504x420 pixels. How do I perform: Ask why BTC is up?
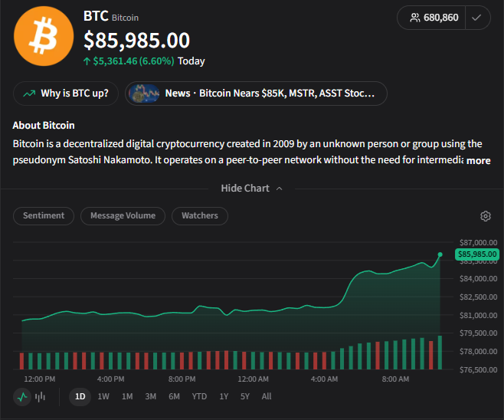pyautogui.click(x=66, y=94)
